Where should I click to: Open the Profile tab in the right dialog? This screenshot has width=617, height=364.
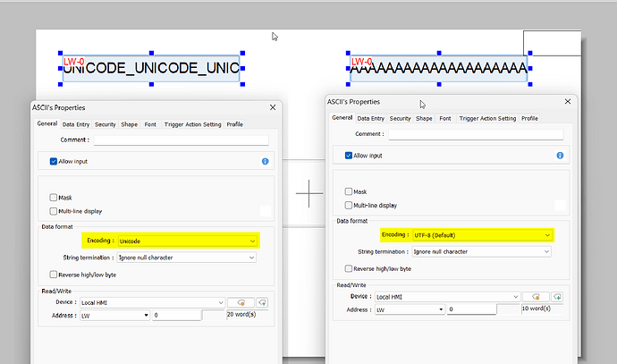click(x=529, y=118)
